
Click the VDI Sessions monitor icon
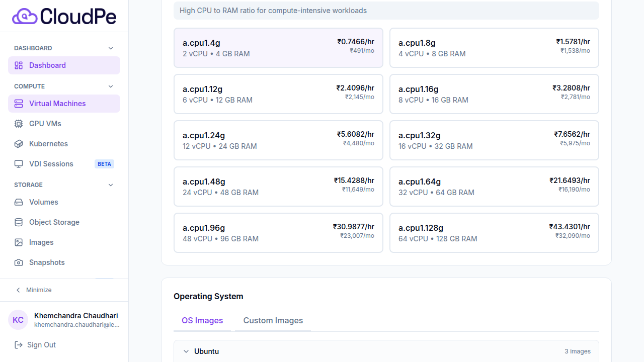[x=19, y=164]
